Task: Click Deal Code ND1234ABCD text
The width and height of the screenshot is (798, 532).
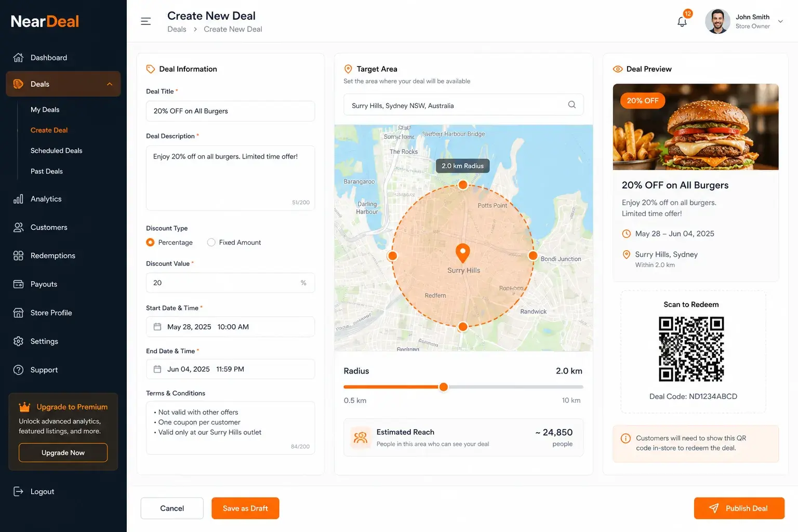Action: point(693,396)
